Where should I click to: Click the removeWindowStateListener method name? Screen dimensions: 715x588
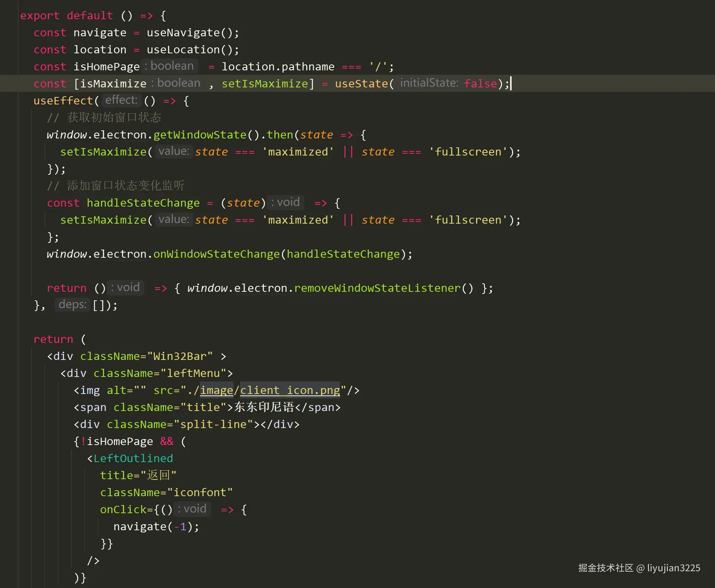pos(377,288)
